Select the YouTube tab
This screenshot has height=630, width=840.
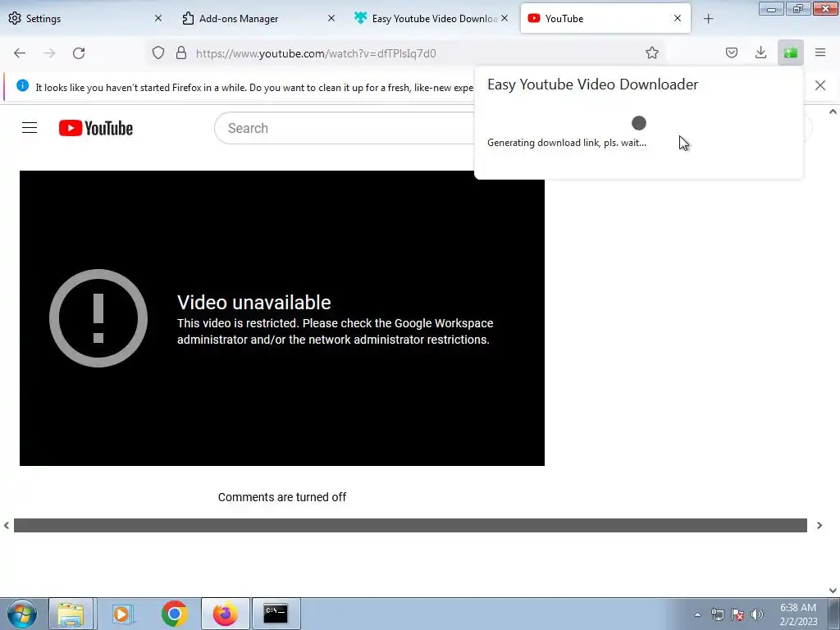click(x=605, y=18)
